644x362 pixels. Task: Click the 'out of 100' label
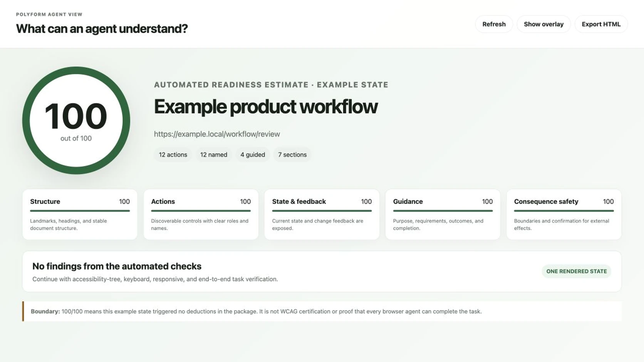[76, 138]
